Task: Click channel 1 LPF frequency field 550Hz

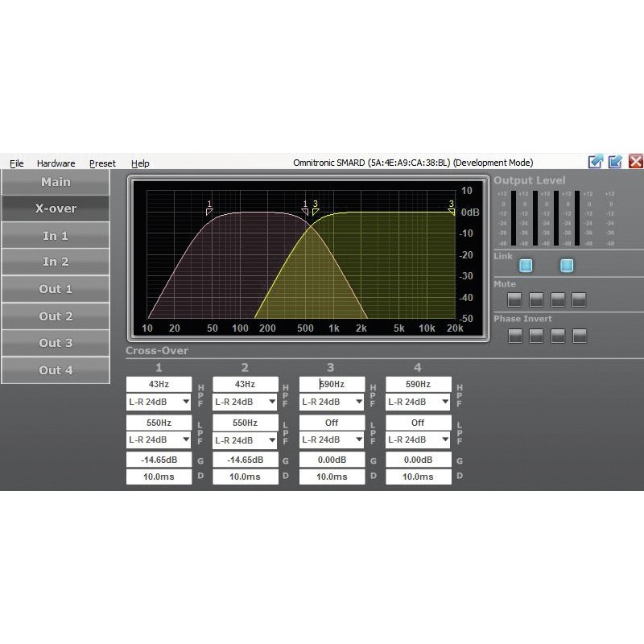Action: tap(159, 423)
